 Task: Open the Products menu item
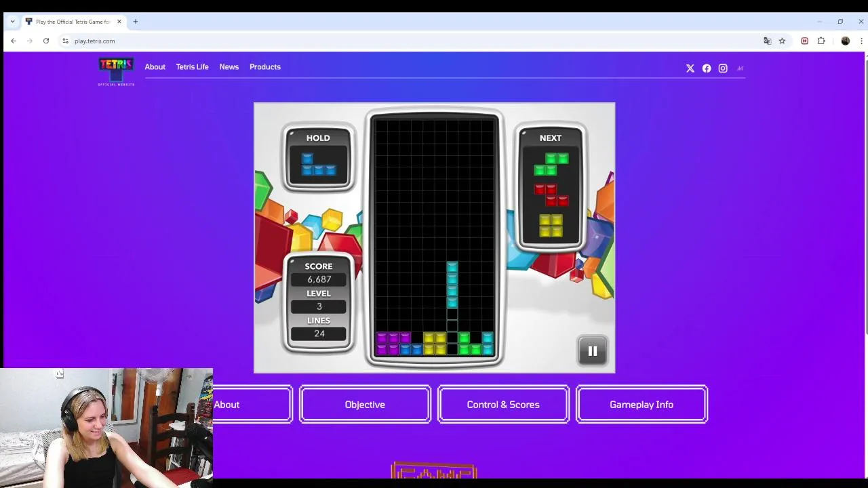click(264, 67)
